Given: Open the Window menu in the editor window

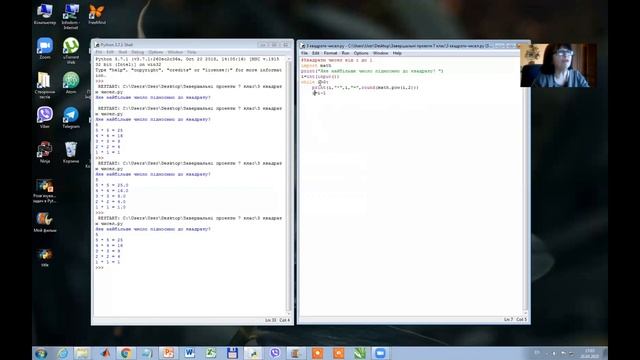Looking at the screenshot, I should click(380, 53).
